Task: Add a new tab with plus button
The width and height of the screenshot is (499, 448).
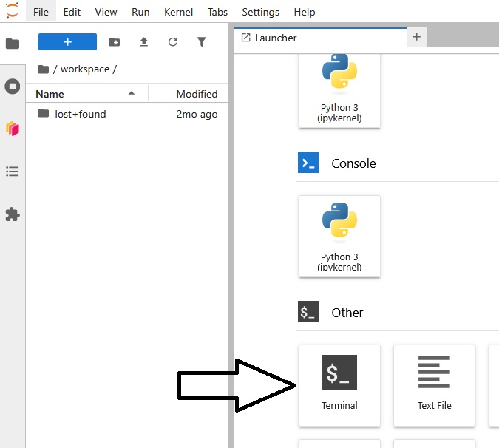Action: tap(417, 37)
